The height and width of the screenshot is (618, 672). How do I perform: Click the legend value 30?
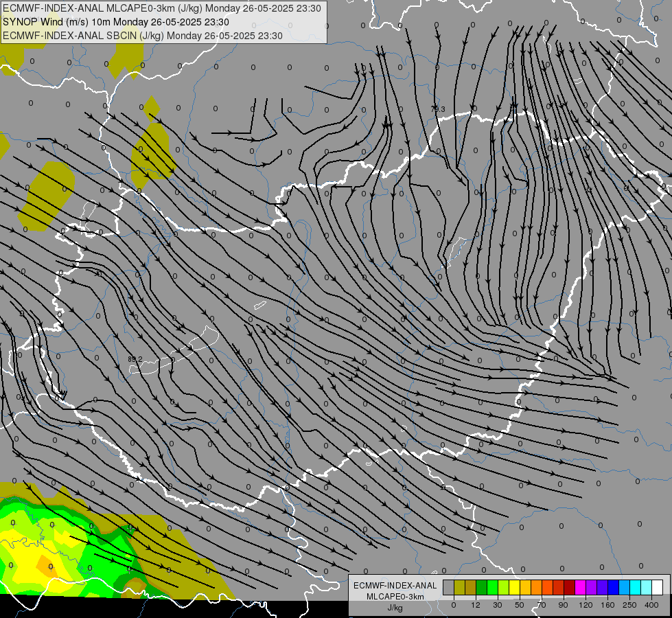pos(498,605)
